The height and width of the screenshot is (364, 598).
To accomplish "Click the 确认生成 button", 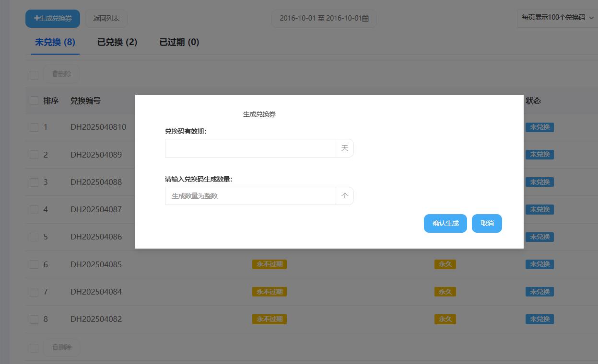I will point(445,223).
